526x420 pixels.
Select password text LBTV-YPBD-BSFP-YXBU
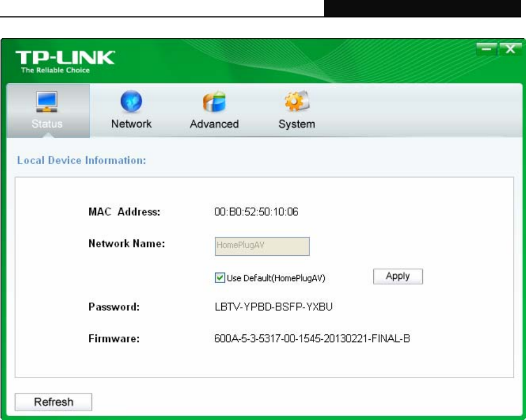pyautogui.click(x=274, y=307)
